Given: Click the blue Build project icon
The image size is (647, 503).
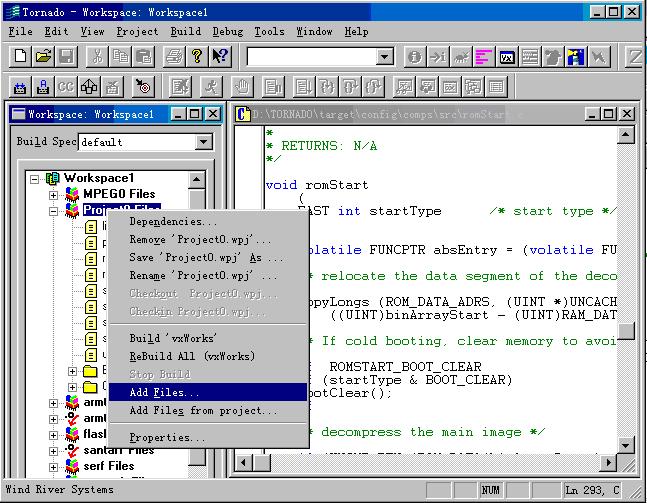Looking at the screenshot, I should click(x=20, y=87).
